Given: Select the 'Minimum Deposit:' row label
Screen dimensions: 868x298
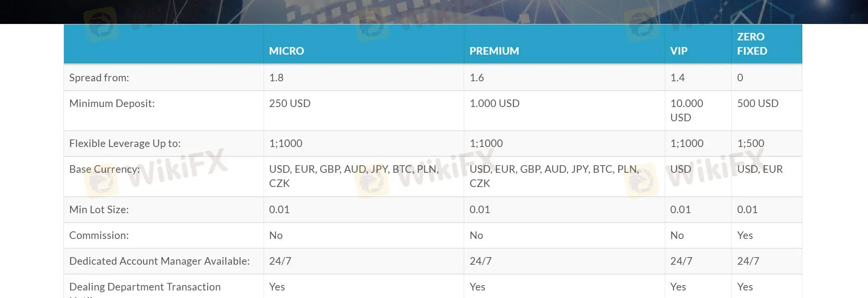Looking at the screenshot, I should click(112, 103).
